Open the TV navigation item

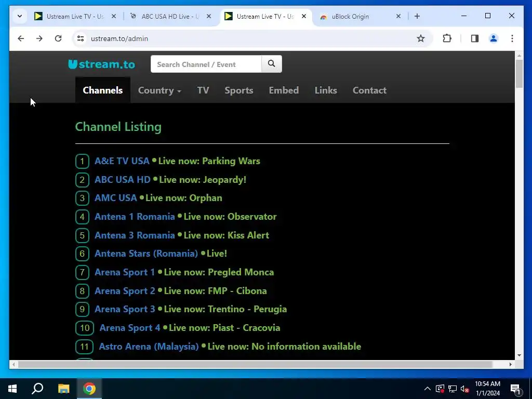pyautogui.click(x=203, y=90)
